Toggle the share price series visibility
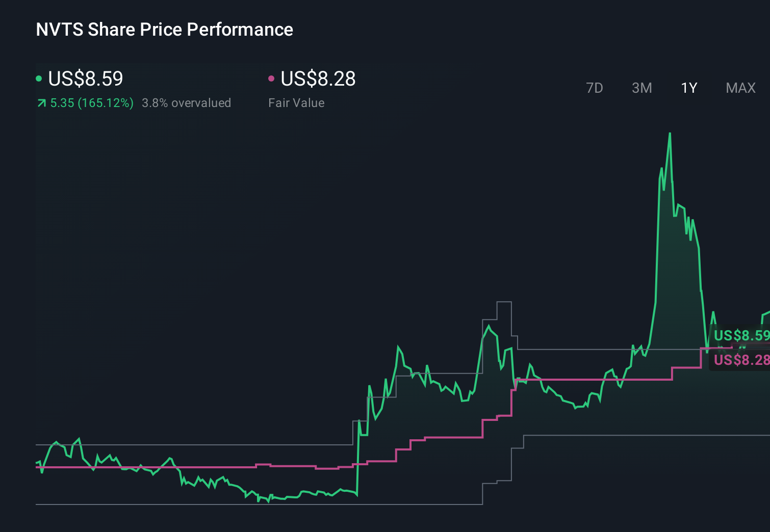The width and height of the screenshot is (770, 532). [85, 78]
